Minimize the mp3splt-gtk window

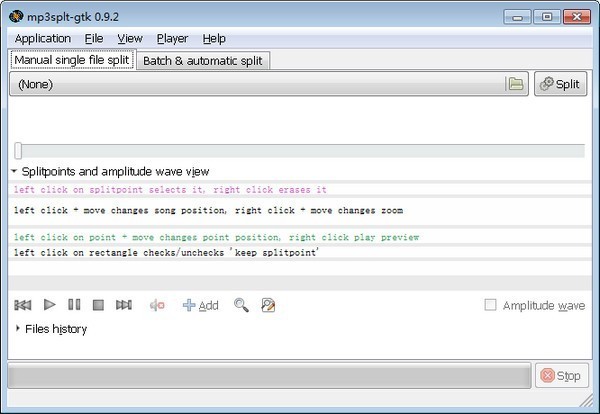coord(517,17)
